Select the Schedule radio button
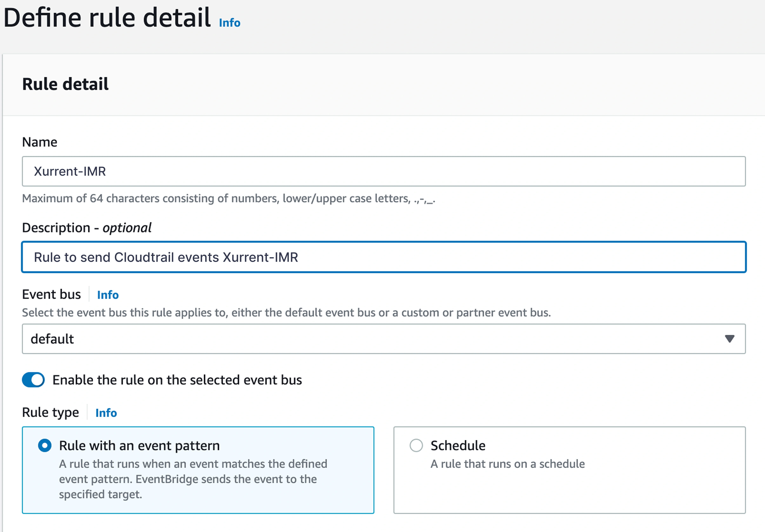The image size is (765, 532). tap(416, 445)
